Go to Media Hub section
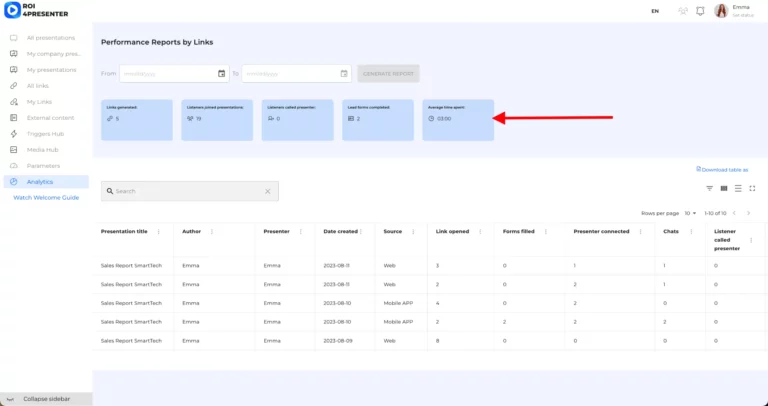The height and width of the screenshot is (406, 768). (42, 149)
